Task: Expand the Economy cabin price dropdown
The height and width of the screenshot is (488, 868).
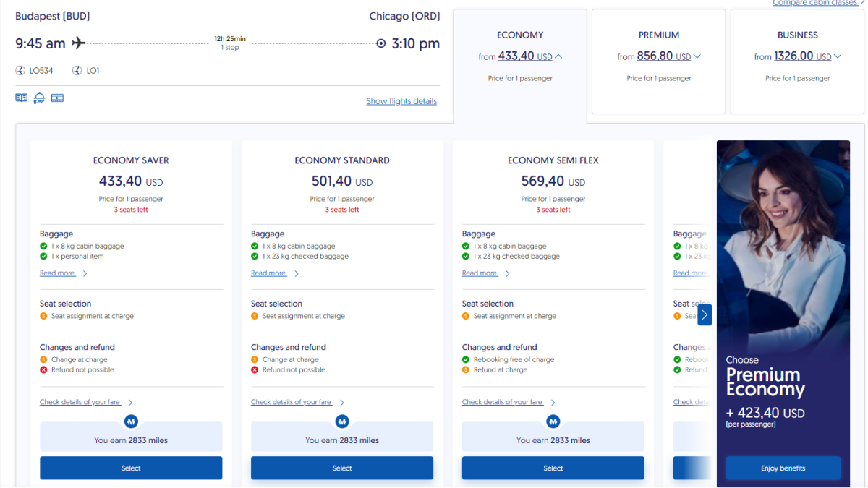Action: point(558,56)
